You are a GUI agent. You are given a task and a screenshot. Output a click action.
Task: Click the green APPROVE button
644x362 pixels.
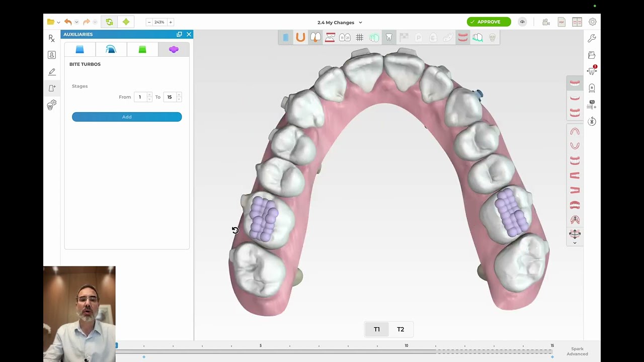click(489, 22)
